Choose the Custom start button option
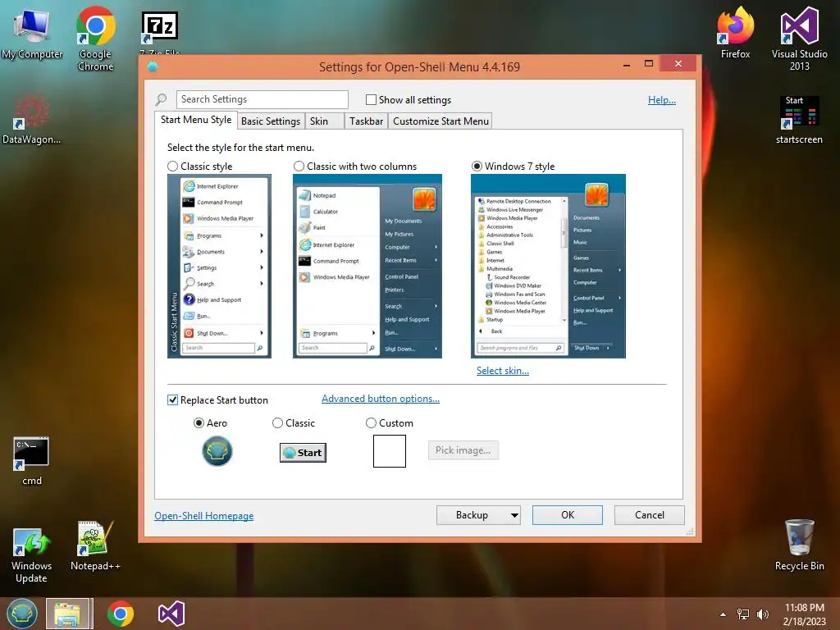This screenshot has height=630, width=840. pos(371,423)
